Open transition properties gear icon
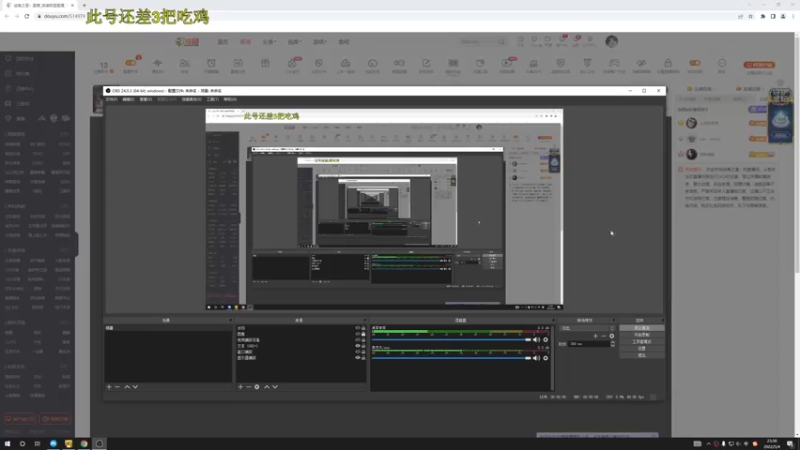The height and width of the screenshot is (450, 800). coord(612,336)
